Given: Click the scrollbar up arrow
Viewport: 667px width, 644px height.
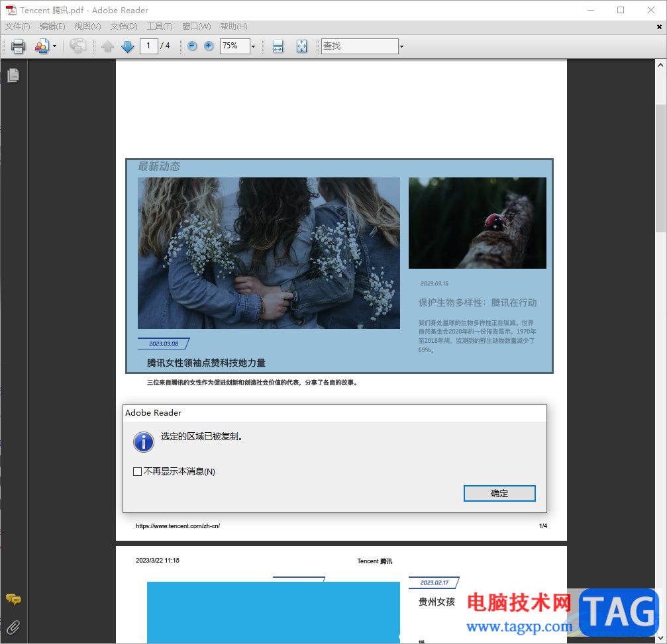Looking at the screenshot, I should (660, 65).
